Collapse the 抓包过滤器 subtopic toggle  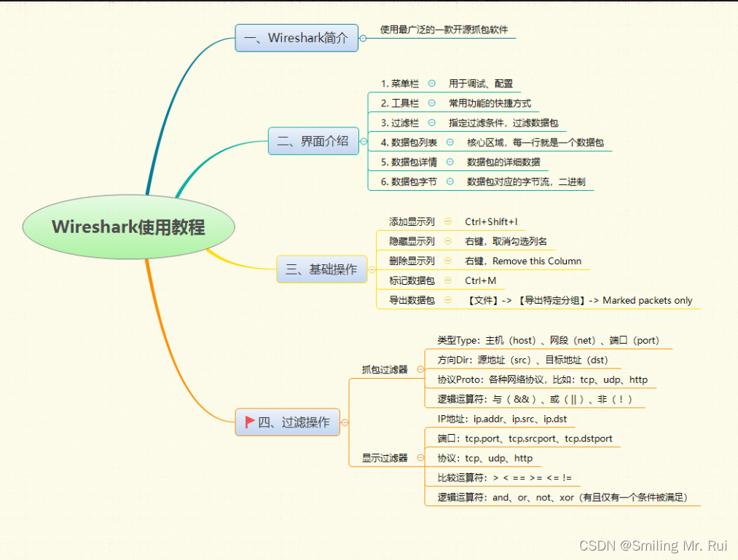tap(420, 369)
